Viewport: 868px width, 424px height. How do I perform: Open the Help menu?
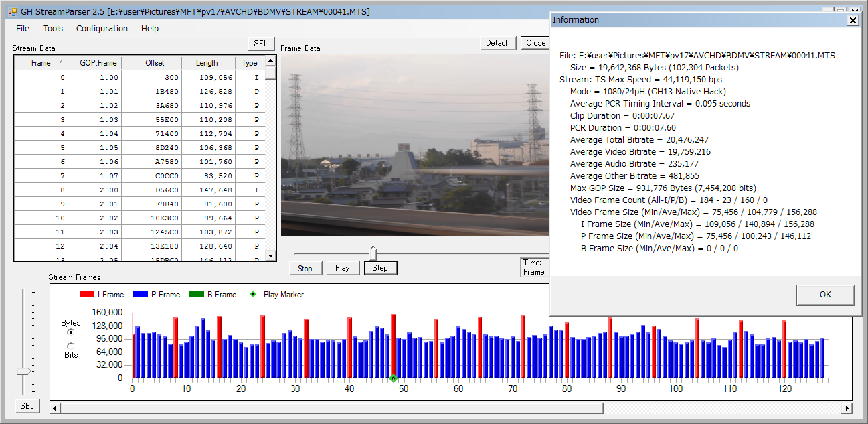click(x=150, y=29)
